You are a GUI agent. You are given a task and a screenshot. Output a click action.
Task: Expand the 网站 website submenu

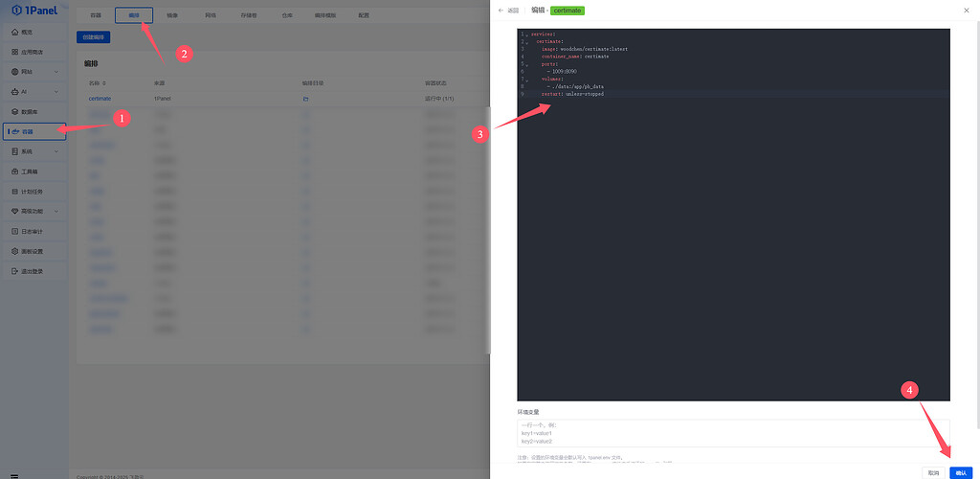(56, 72)
